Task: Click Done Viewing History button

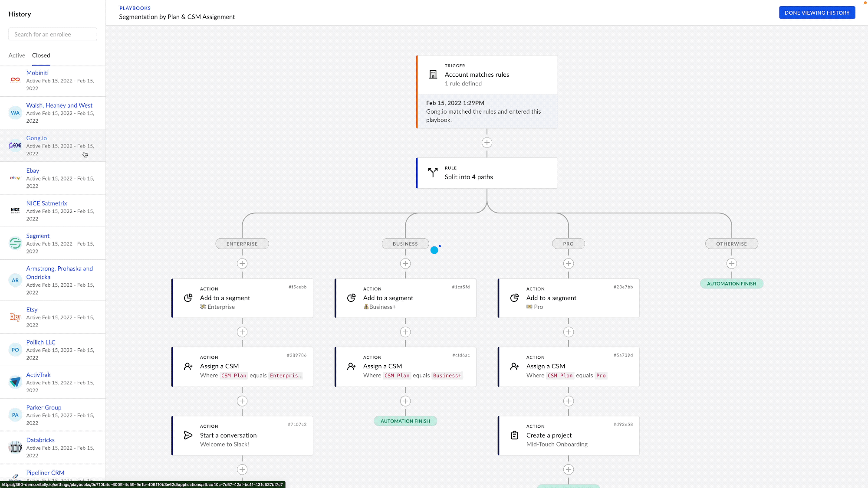Action: coord(817,13)
